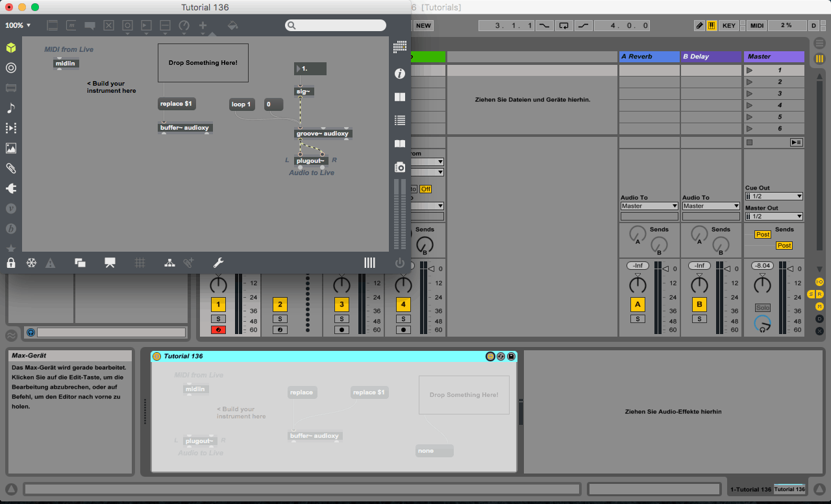Open Audio To dropdown on A Reverb
The height and width of the screenshot is (504, 831).
click(649, 206)
